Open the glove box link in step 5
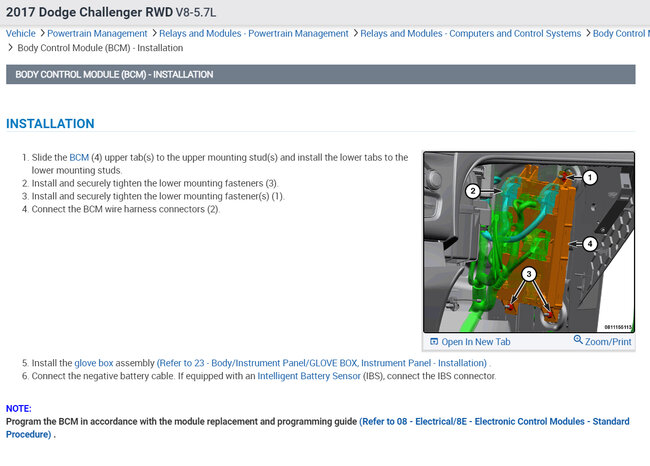Image resolution: width=650 pixels, height=466 pixels. point(94,363)
